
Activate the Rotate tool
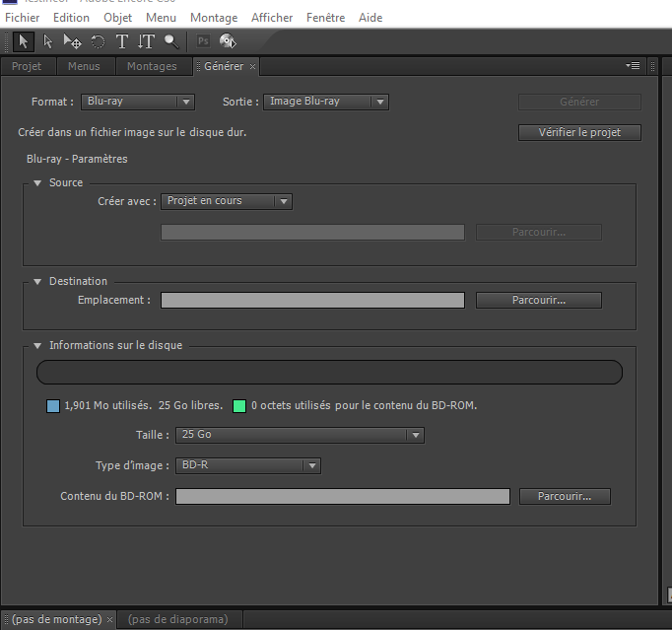[98, 41]
